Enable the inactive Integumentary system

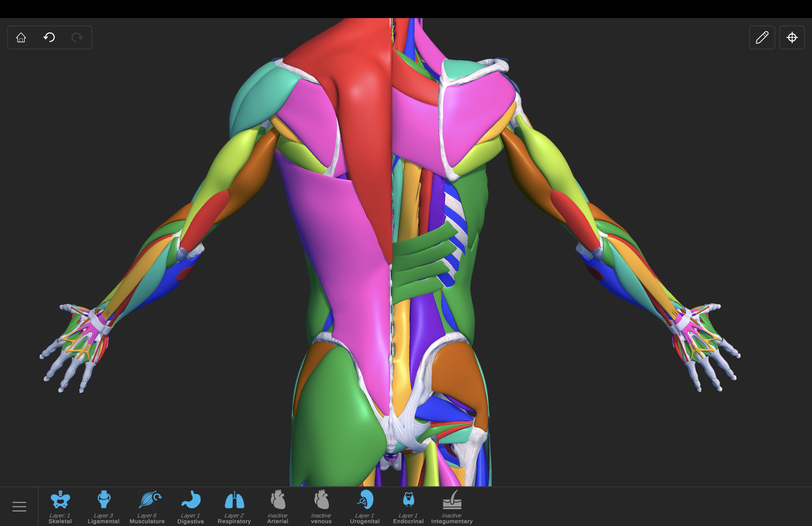pos(452,500)
